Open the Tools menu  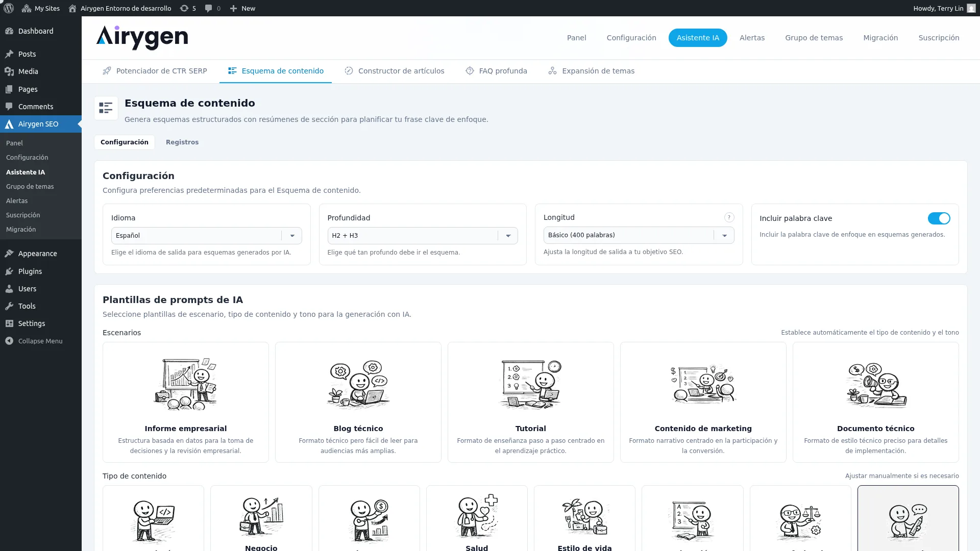click(41, 306)
